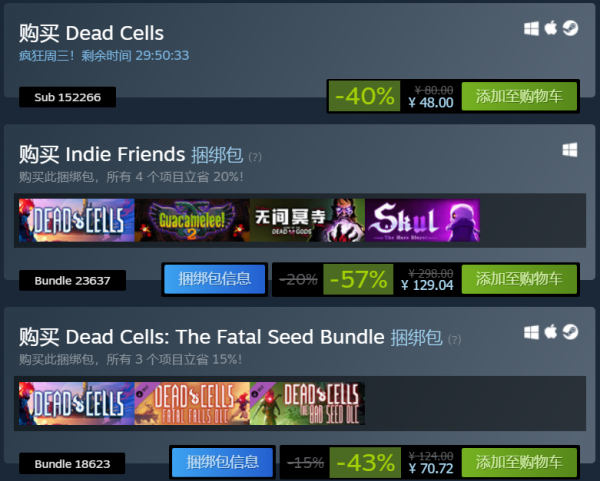Image resolution: width=600 pixels, height=481 pixels.
Task: Click Apple icon in Fatal Seed Bundle
Action: pyautogui.click(x=550, y=331)
